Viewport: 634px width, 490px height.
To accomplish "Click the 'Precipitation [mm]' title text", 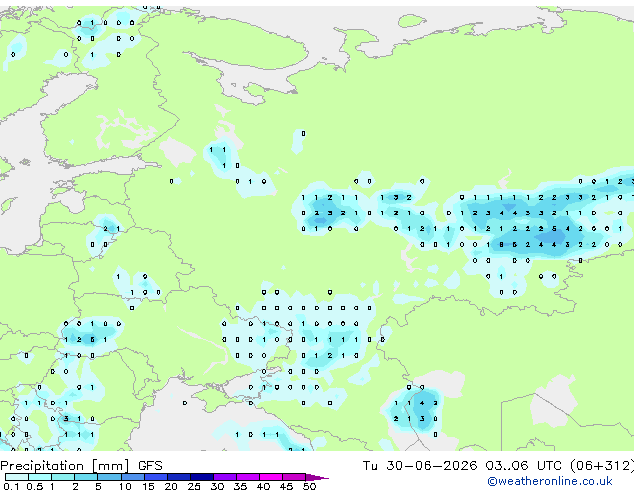I will tap(65, 466).
